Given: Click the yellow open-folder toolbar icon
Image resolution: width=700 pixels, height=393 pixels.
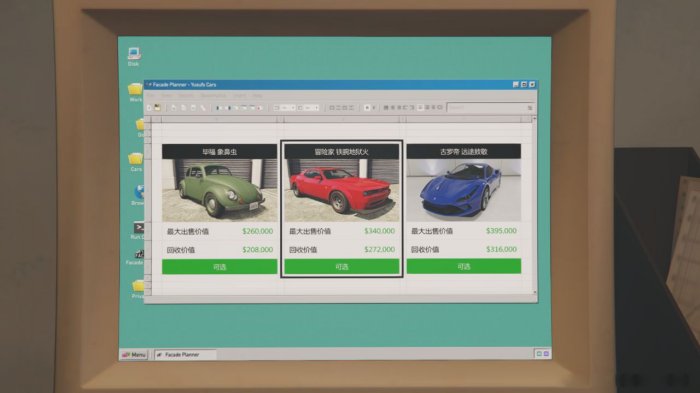Looking at the screenshot, I should 157,108.
